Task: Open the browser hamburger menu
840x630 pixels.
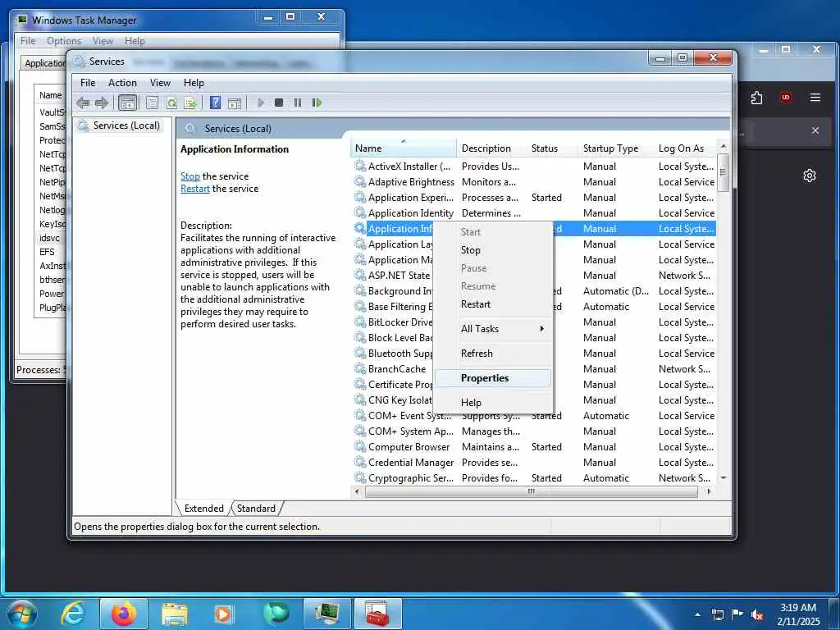Action: tap(815, 98)
